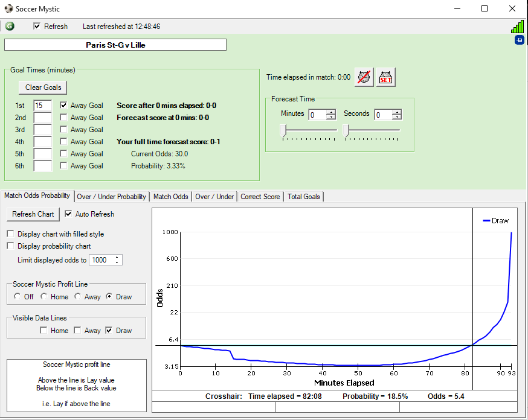Viewport: 528px width, 420px height.
Task: Uncheck the top Refresh checkbox
Action: click(37, 27)
